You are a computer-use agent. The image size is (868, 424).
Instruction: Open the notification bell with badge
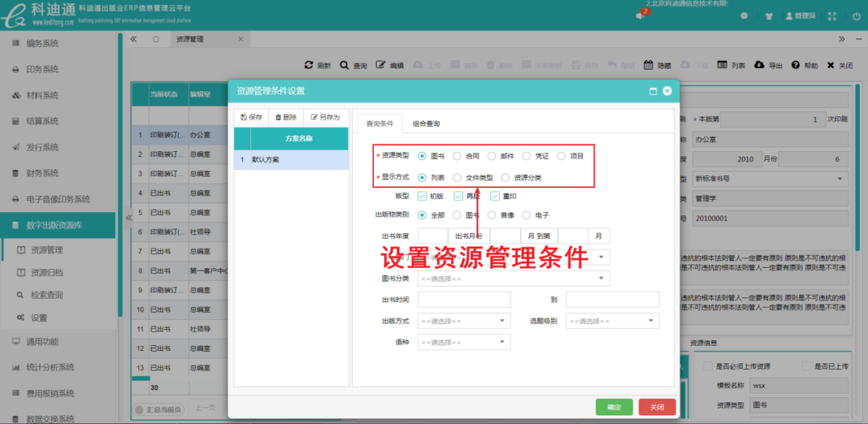coord(640,15)
